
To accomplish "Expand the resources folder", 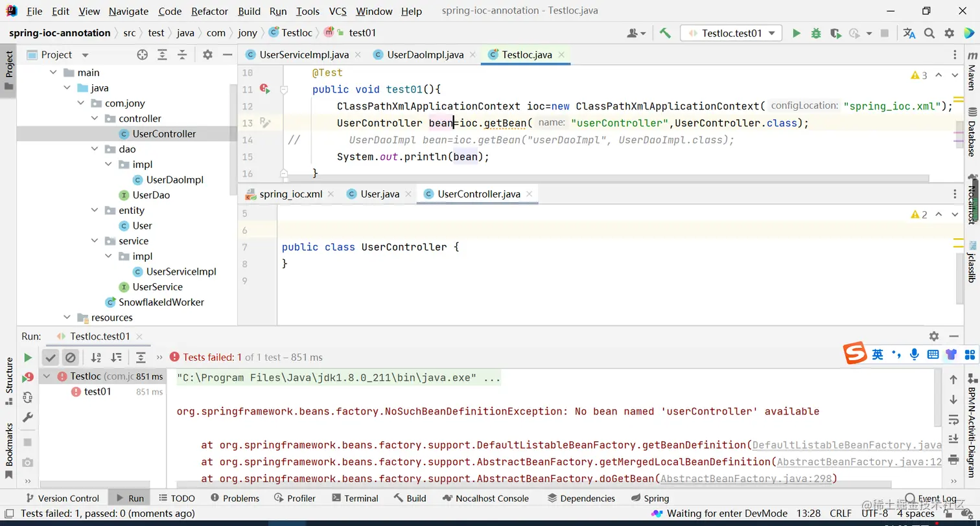I will [67, 317].
